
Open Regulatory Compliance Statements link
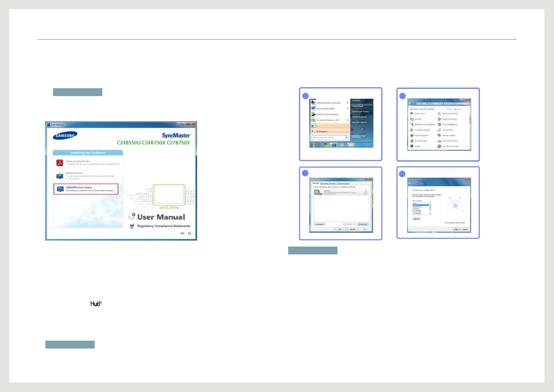[x=164, y=226]
